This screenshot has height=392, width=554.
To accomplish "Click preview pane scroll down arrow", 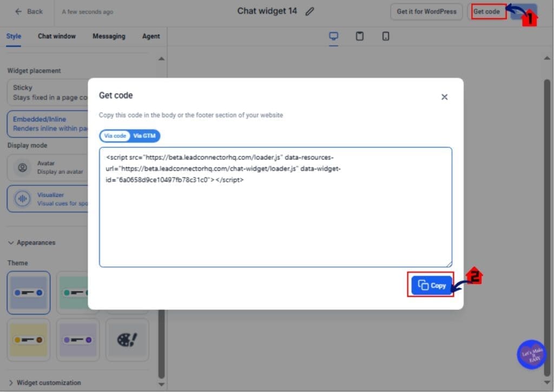I will click(547, 382).
